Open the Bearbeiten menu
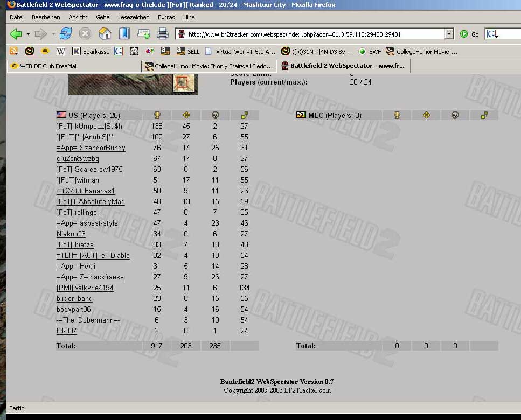The width and height of the screenshot is (521, 420). tap(46, 17)
